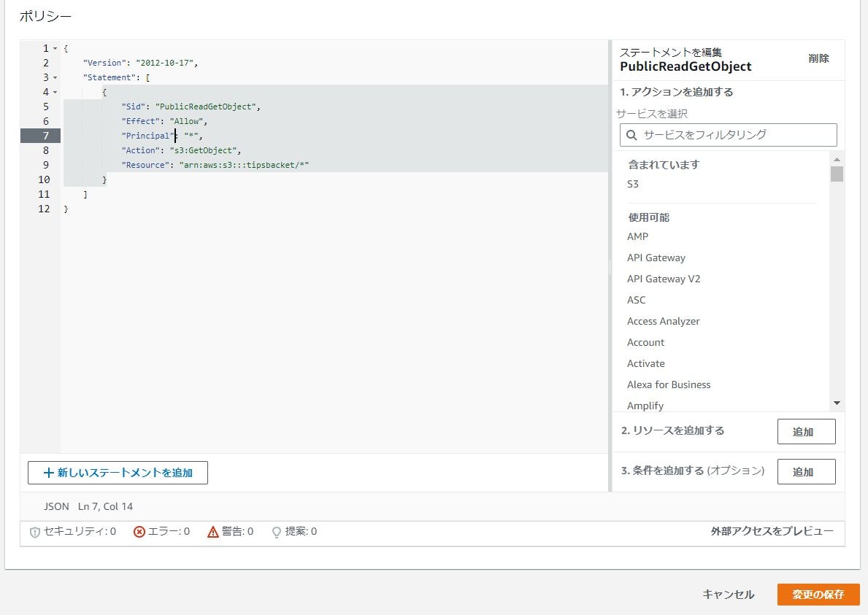The width and height of the screenshot is (868, 615).
Task: Click the security shield icon in status bar
Action: coord(35,532)
